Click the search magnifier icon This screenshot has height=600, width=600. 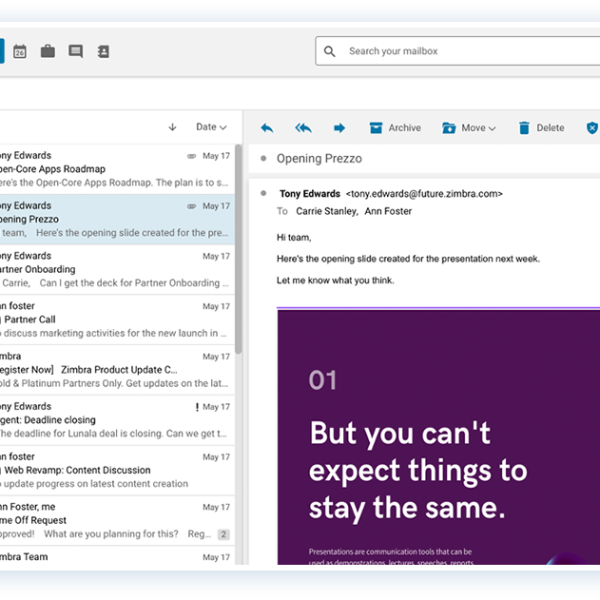tap(330, 51)
